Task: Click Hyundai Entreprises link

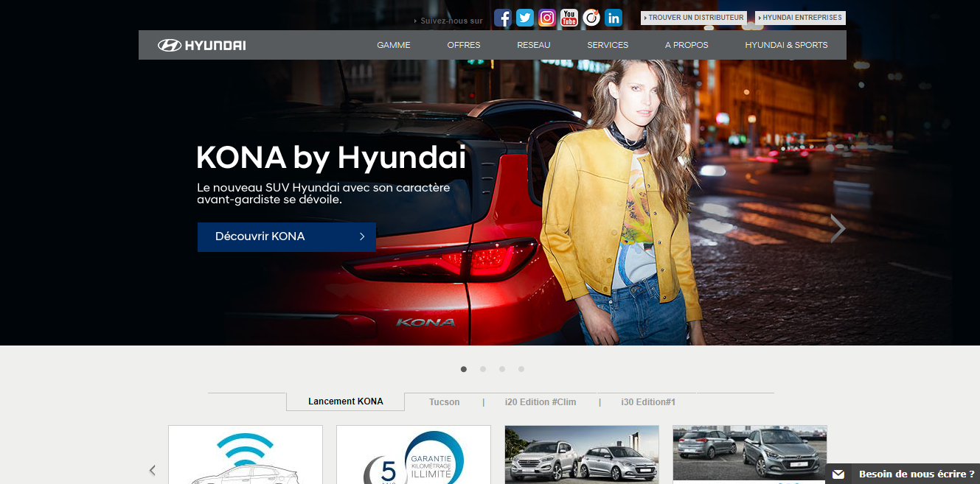Action: coord(800,18)
